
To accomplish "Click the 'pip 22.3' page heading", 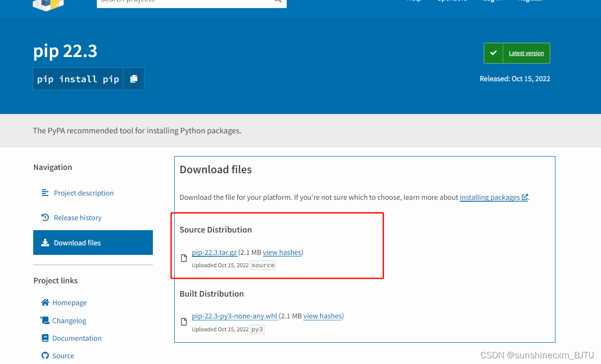I will pyautogui.click(x=66, y=51).
